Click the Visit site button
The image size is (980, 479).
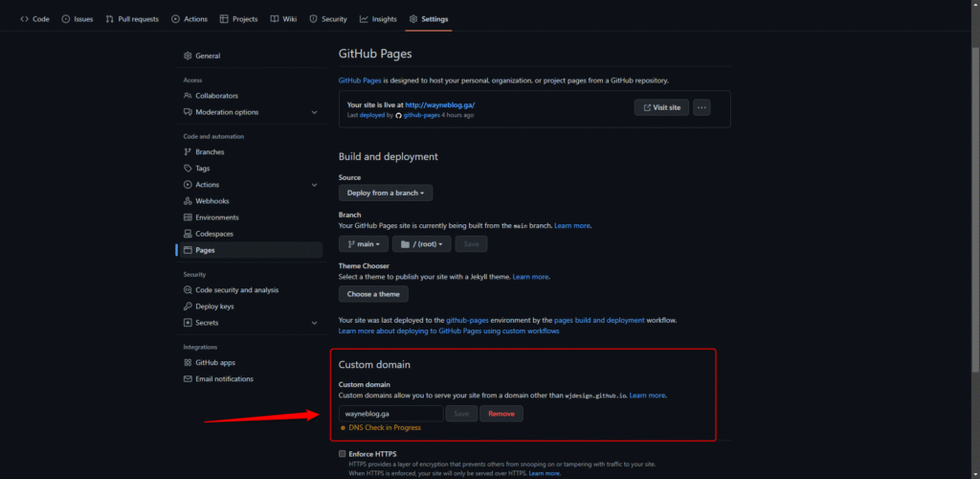click(661, 107)
